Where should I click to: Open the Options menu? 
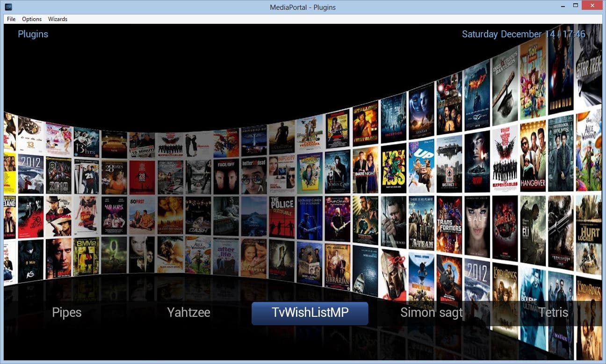(x=32, y=19)
